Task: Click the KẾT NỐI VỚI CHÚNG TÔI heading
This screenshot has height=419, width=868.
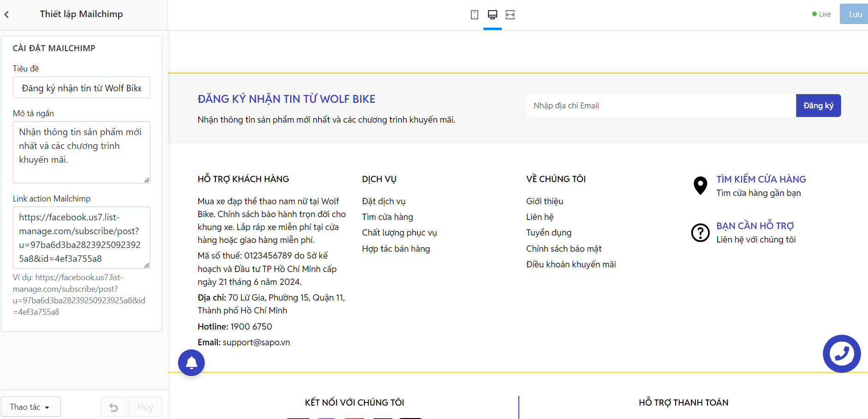Action: (354, 402)
